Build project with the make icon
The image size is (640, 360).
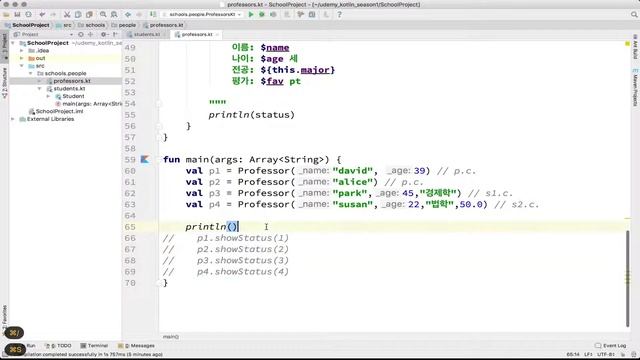[153, 14]
